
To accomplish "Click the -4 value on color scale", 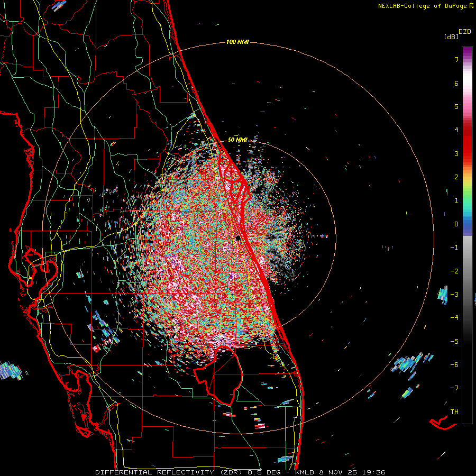I will coord(454,318).
